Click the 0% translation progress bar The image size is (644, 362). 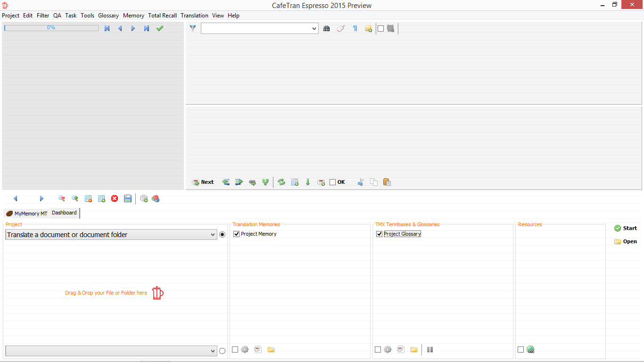click(51, 28)
